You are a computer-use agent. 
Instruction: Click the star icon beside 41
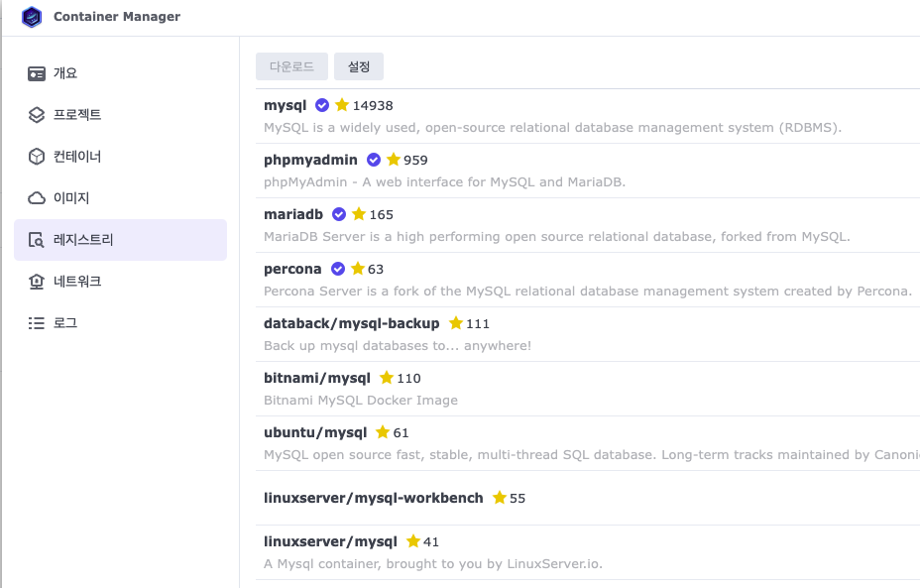click(413, 541)
